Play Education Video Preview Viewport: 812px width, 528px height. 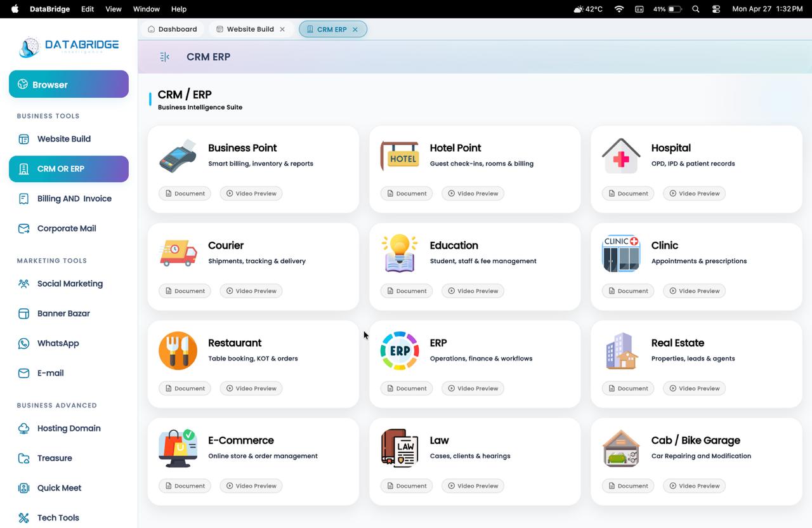pyautogui.click(x=473, y=291)
